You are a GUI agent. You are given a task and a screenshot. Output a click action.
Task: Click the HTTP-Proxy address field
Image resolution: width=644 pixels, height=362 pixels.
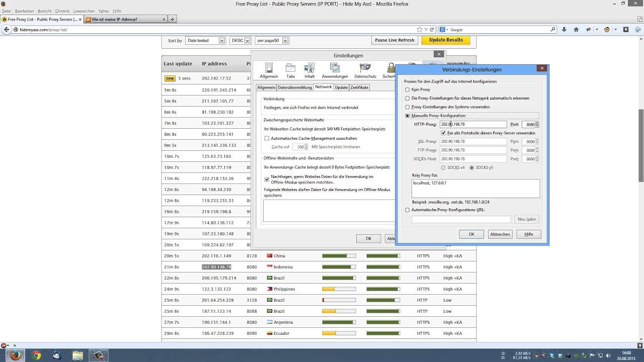[x=473, y=124]
